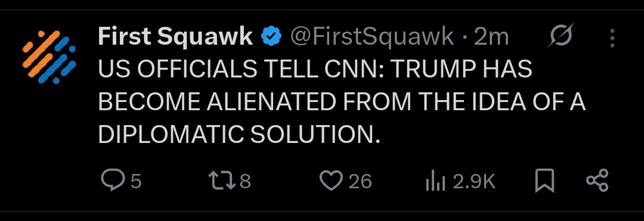
Task: Open the three-dot More options menu
Action: pyautogui.click(x=612, y=38)
